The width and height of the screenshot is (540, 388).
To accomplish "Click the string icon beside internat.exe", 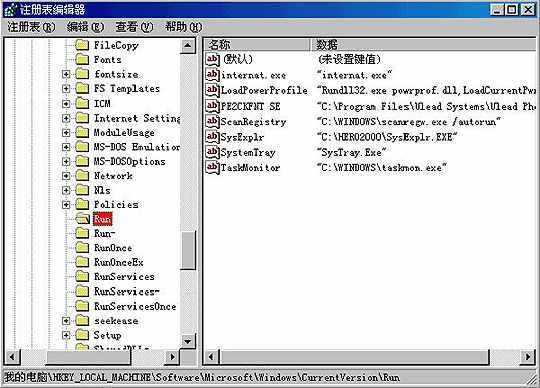I will [x=212, y=75].
